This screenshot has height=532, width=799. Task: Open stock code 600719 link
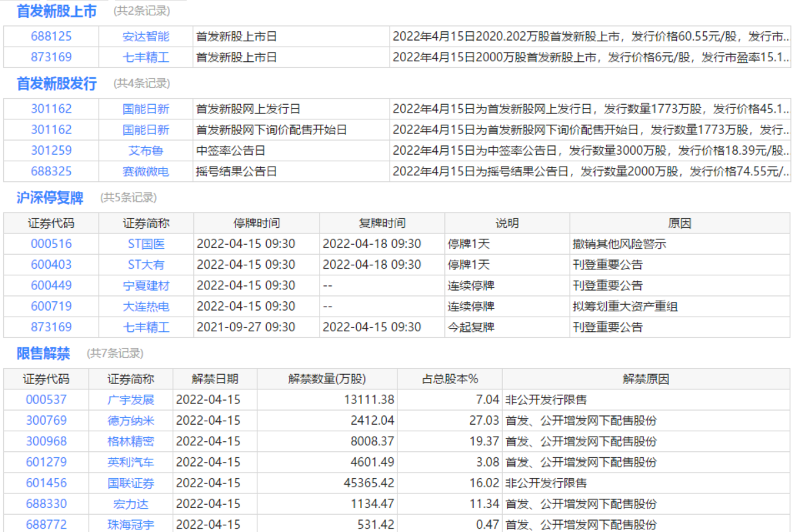(x=51, y=307)
